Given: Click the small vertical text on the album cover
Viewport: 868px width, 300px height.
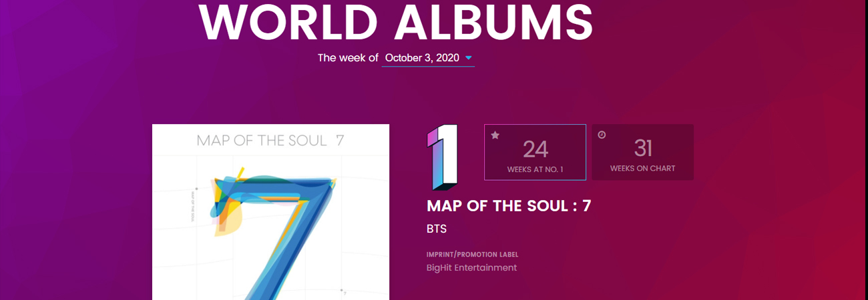Looking at the screenshot, I should (193, 207).
